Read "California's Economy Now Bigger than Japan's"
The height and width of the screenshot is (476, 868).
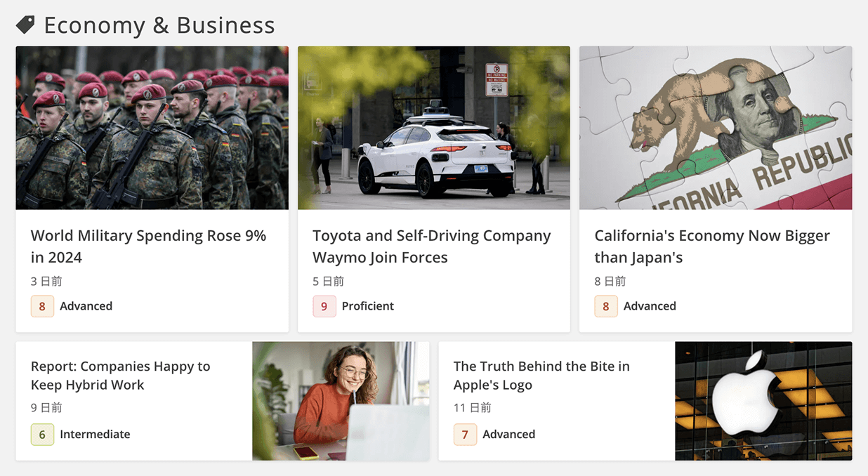coord(711,246)
